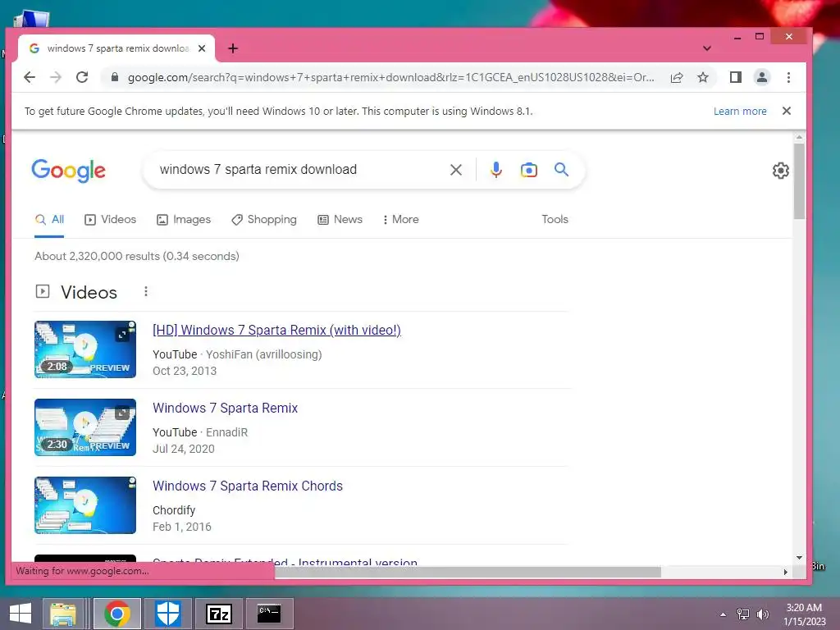This screenshot has width=840, height=630.
Task: Click the Google logo
Action: pos(69,171)
